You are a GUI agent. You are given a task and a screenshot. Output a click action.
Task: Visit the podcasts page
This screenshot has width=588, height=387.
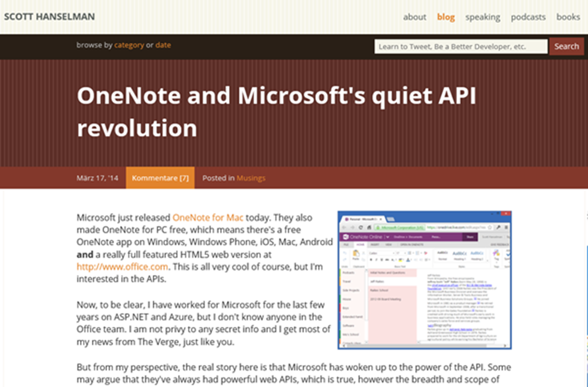coord(528,17)
